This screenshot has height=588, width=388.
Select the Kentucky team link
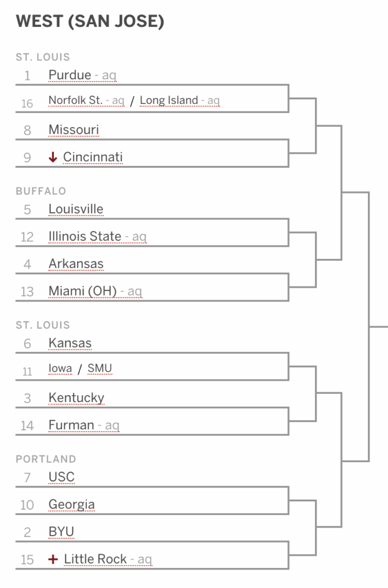pyautogui.click(x=76, y=398)
